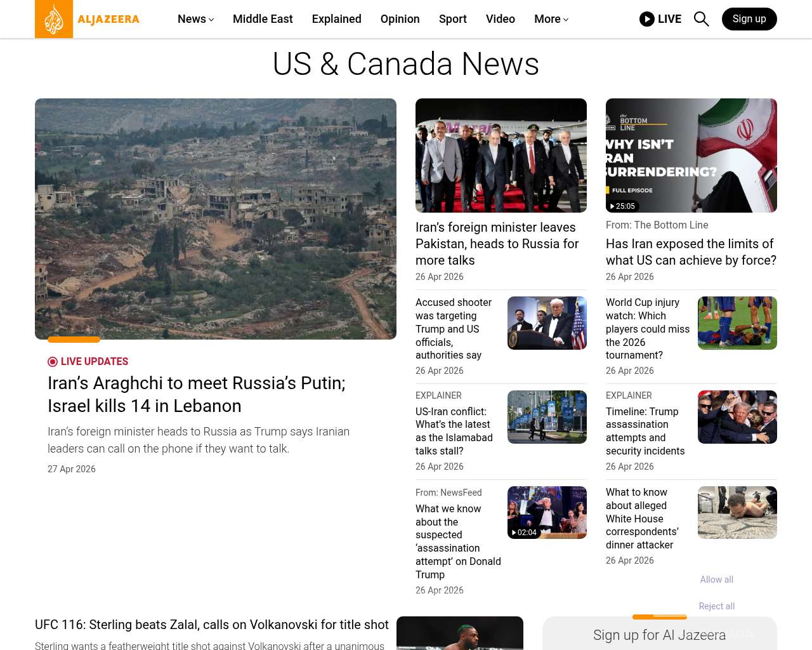
Task: Open the search magnifier icon
Action: (701, 19)
